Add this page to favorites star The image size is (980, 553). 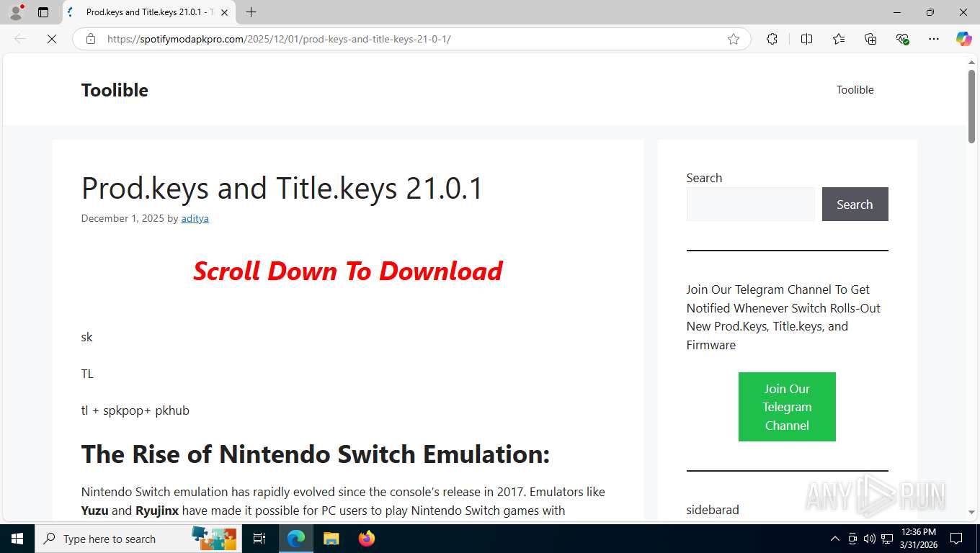[734, 39]
